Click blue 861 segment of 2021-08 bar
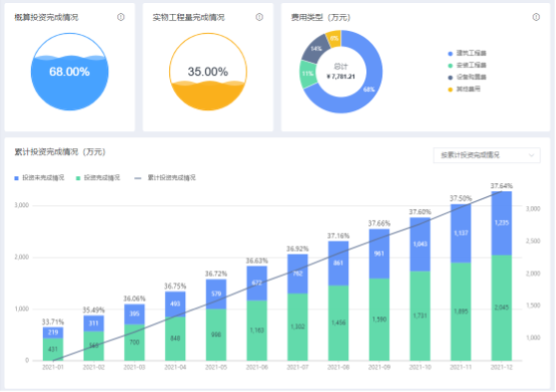This screenshot has width=556, height=392. coord(338,263)
